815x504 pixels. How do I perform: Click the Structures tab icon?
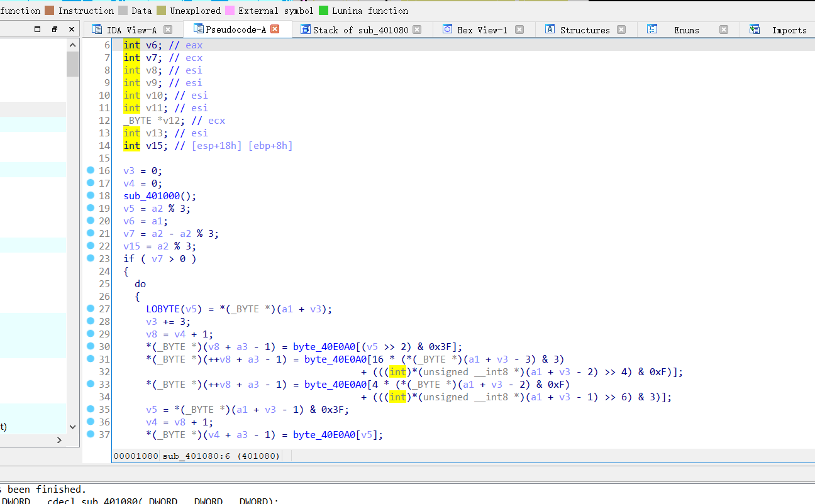click(550, 30)
